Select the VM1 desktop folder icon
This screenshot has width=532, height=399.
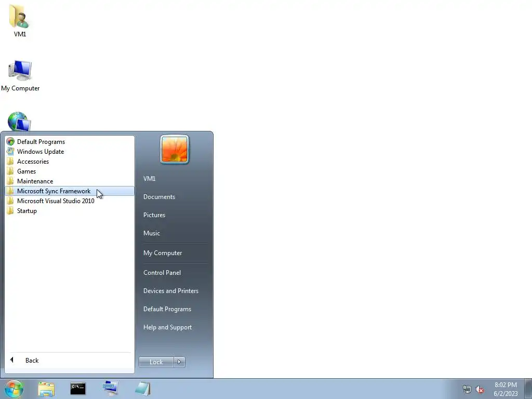20,20
